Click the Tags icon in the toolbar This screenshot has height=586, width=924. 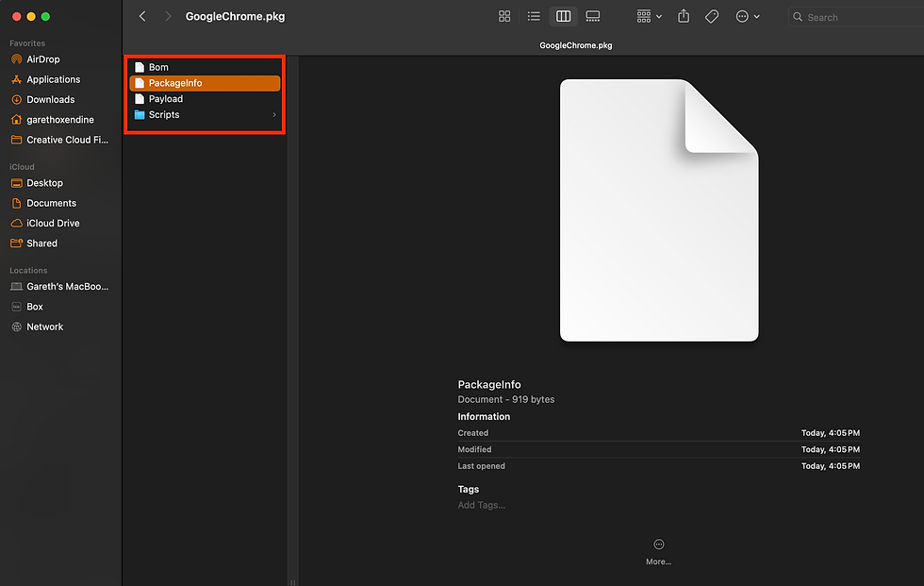tap(711, 16)
